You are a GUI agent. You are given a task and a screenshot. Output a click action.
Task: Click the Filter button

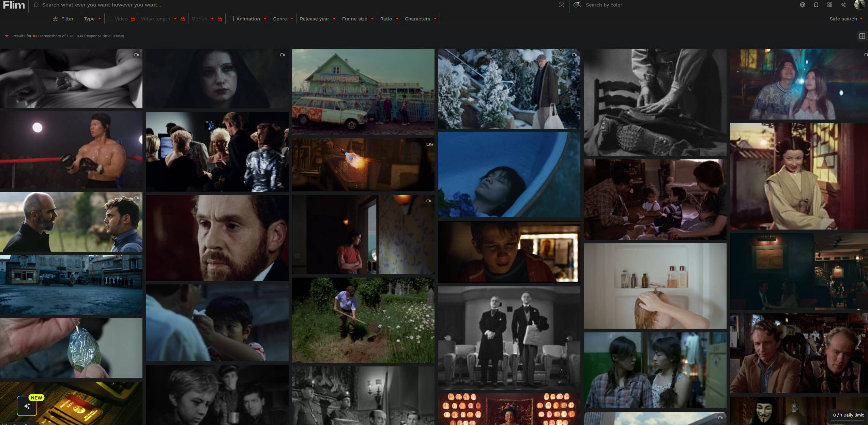(63, 19)
